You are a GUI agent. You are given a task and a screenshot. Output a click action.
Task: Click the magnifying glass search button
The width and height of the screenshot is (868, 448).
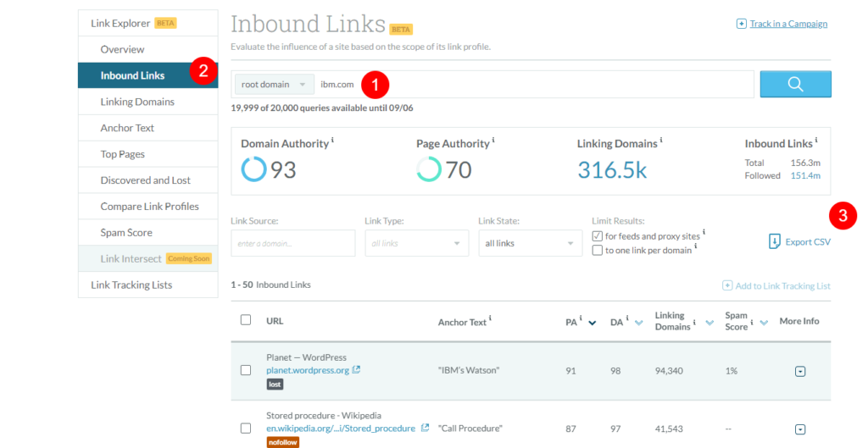click(x=795, y=84)
